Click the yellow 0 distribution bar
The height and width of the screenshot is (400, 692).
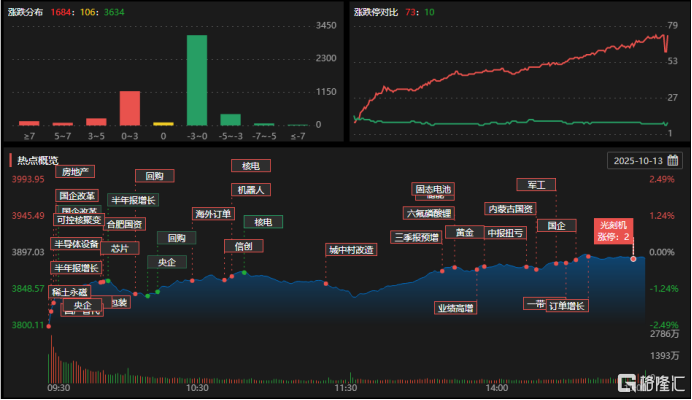pos(163,124)
